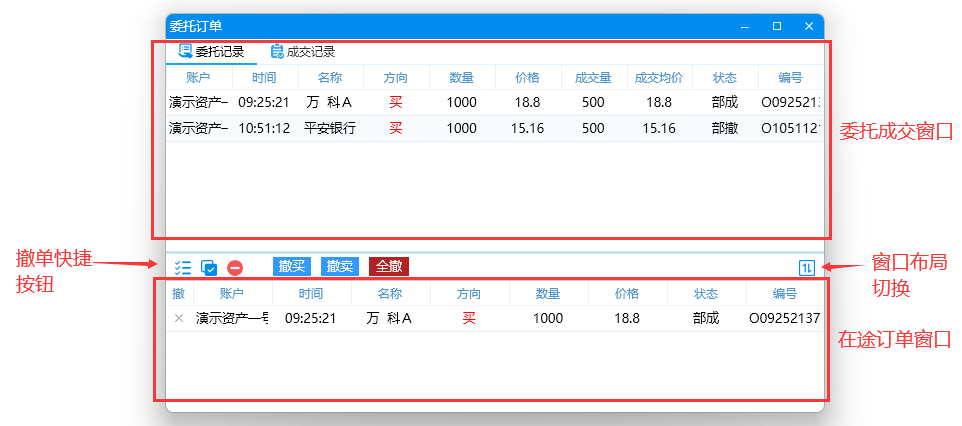This screenshot has width=962, height=426.
Task: Click 价格 header in the upper table
Action: tap(527, 78)
